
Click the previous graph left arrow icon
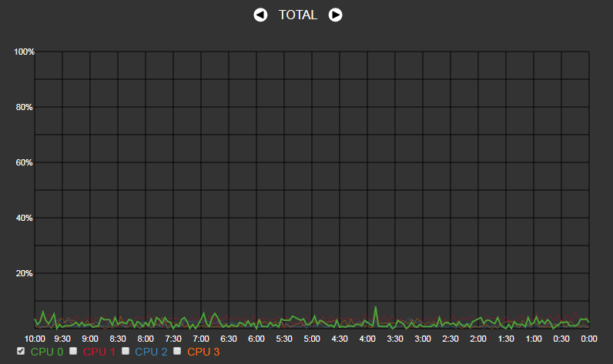click(260, 15)
